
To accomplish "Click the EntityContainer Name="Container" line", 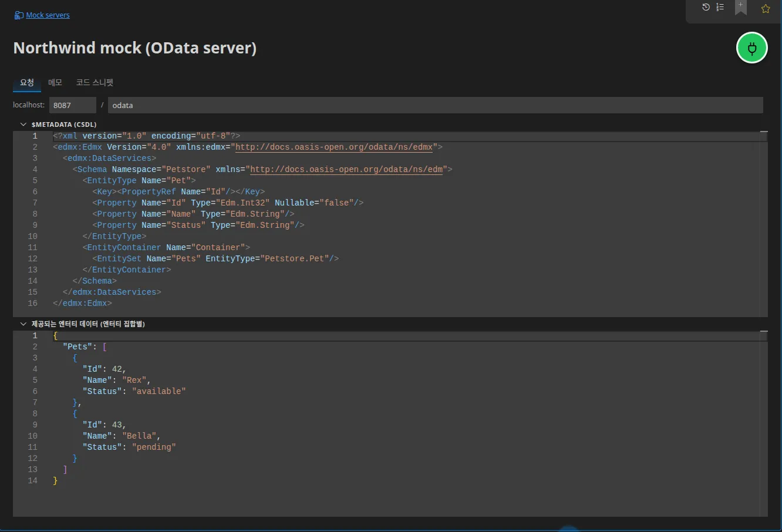I will coord(166,247).
